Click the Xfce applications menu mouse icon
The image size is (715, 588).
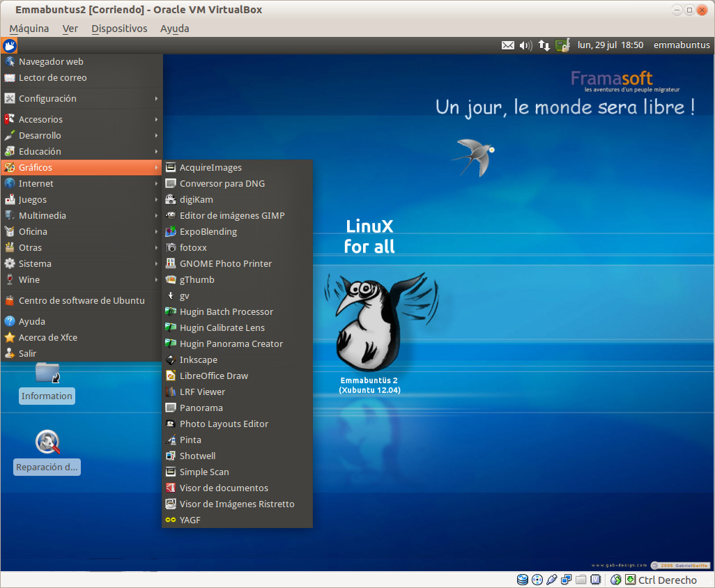pyautogui.click(x=9, y=46)
